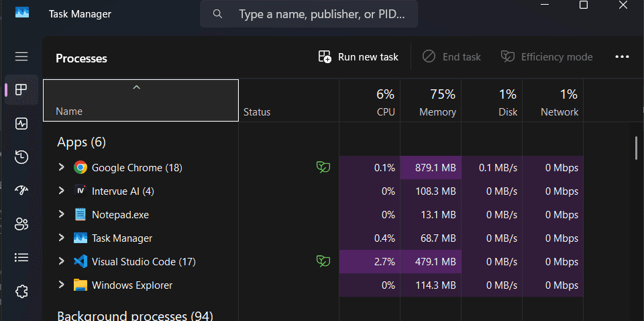Expand the Notepad.exe process group
The image size is (644, 321).
click(x=61, y=214)
